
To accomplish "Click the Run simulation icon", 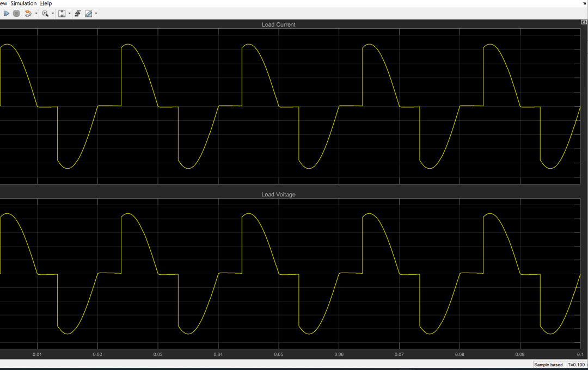I will click(7, 13).
